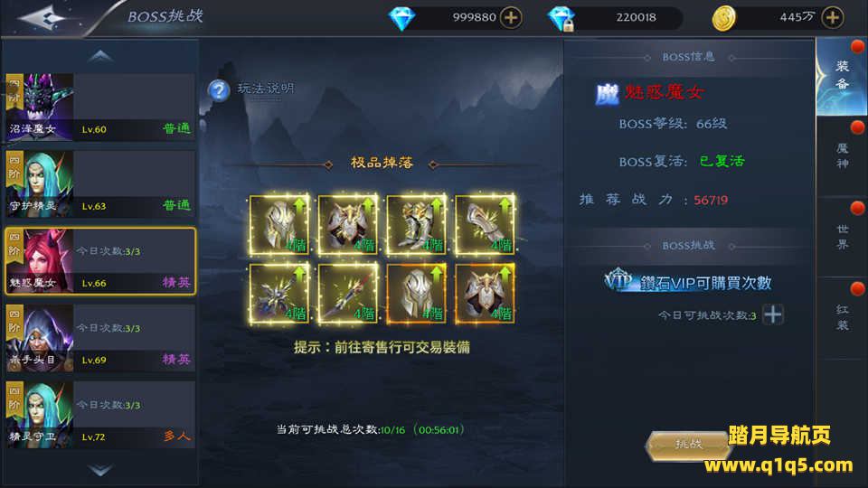Add diamonds with the plus beside 999880
868x488 pixels.
coord(510,18)
